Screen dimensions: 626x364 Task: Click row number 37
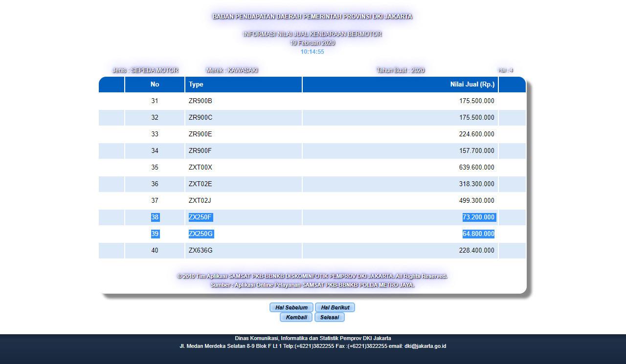coord(155,201)
